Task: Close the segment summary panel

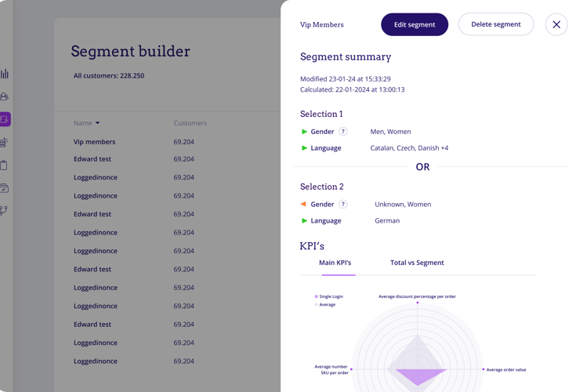Action: (x=556, y=24)
